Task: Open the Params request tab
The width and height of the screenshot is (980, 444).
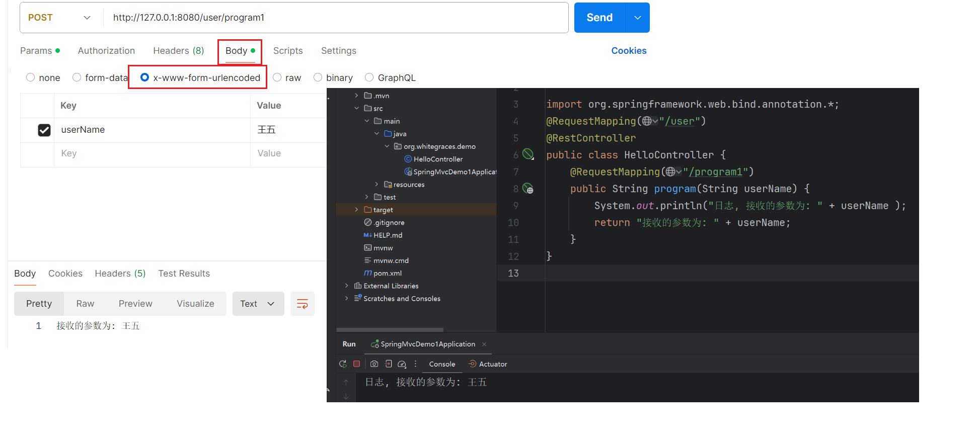Action: 40,51
